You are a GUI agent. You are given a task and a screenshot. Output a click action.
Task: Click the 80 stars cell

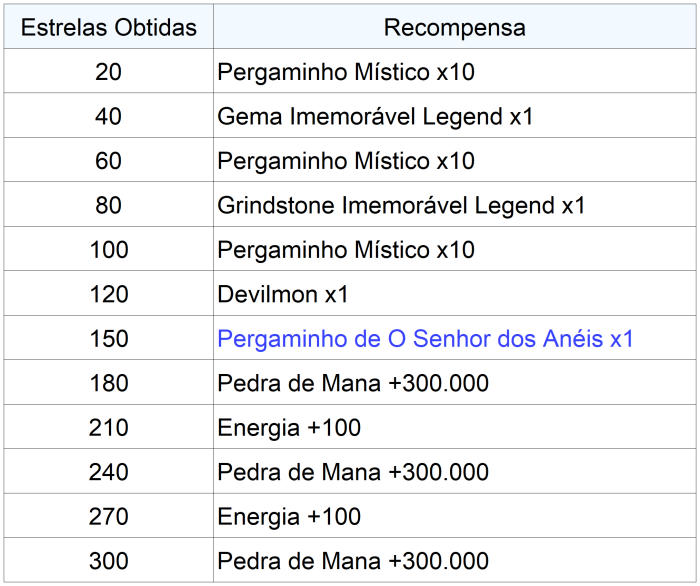click(108, 206)
